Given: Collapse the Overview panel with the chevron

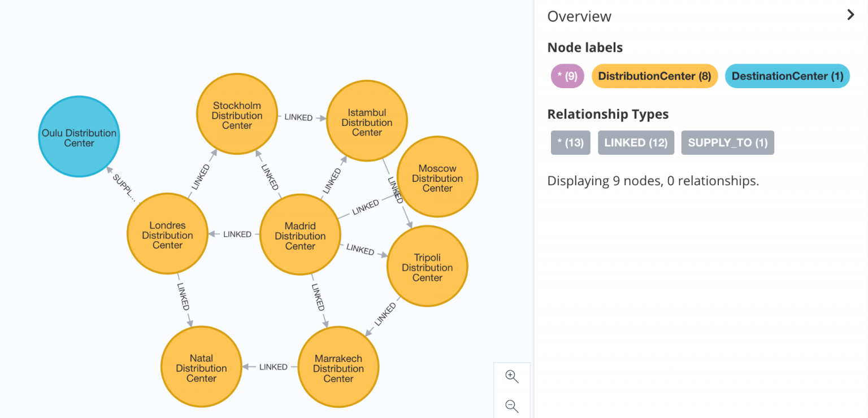Looking at the screenshot, I should tap(850, 15).
